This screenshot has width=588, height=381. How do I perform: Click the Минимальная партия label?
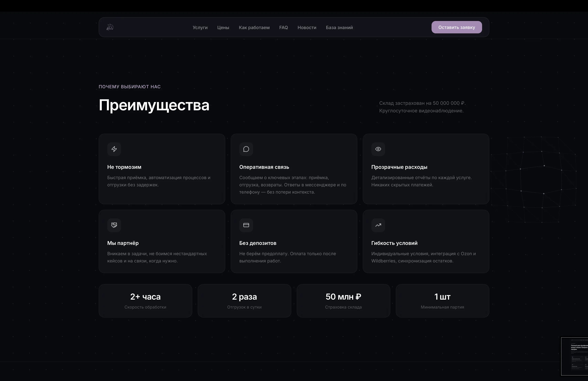(442, 307)
